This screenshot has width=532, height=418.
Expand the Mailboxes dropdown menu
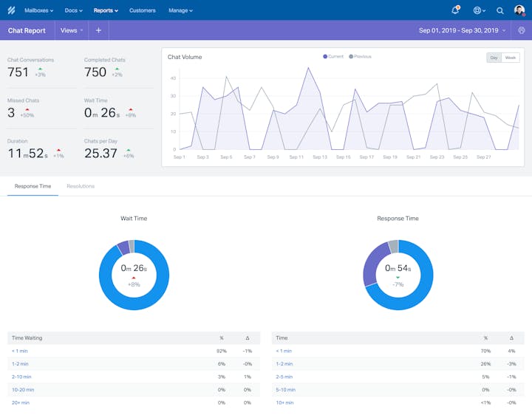pos(40,10)
